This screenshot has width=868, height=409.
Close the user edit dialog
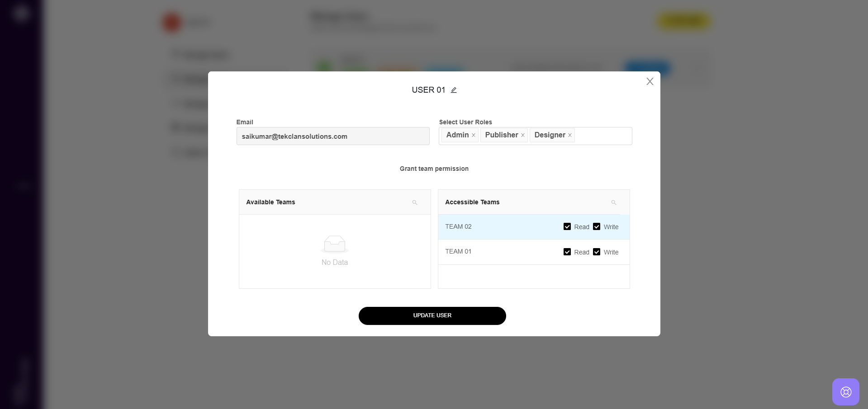[x=650, y=81]
